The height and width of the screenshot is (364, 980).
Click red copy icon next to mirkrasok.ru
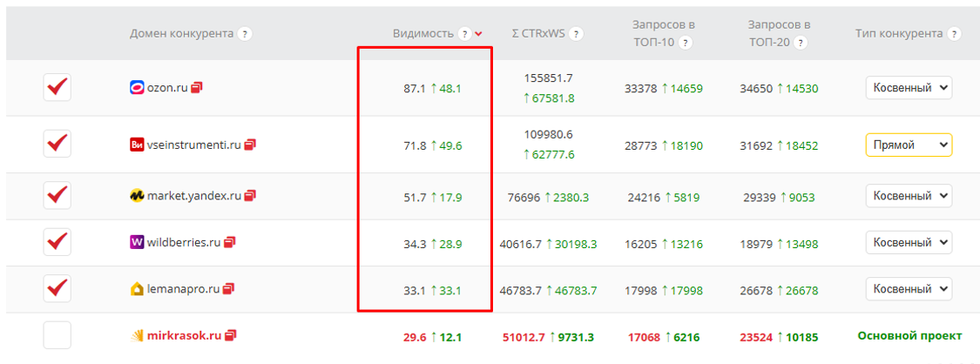(x=231, y=336)
